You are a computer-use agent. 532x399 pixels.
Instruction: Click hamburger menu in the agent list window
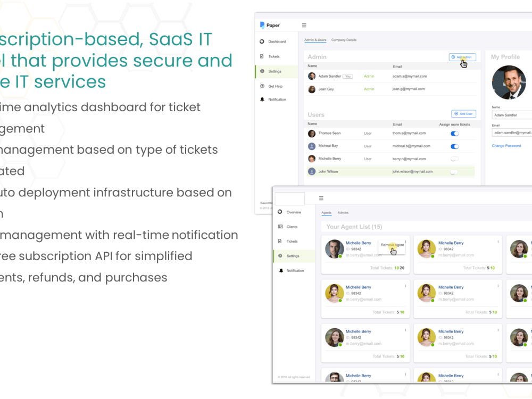321,198
